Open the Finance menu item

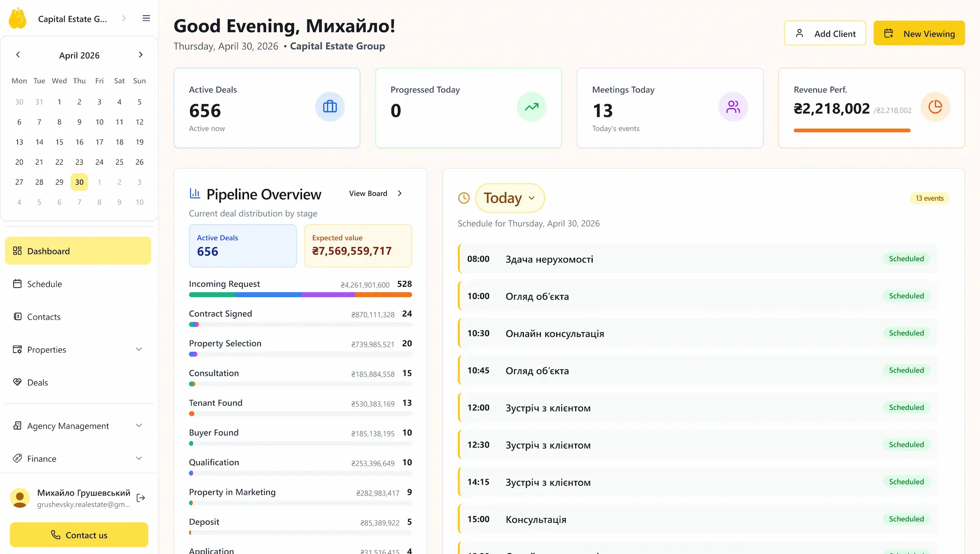click(x=78, y=459)
